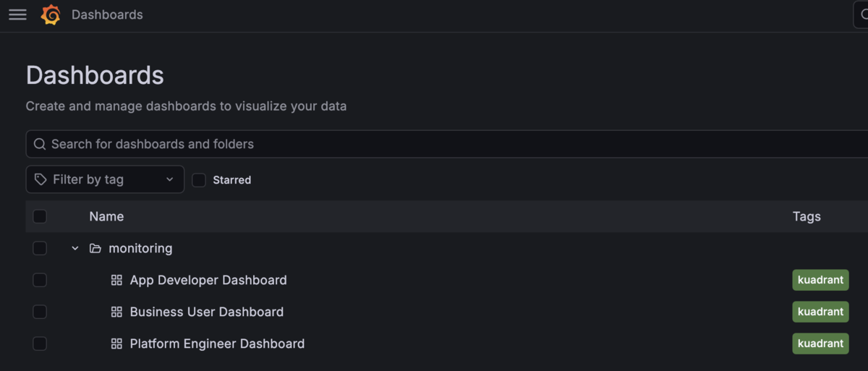Select the monitoring folder checkbox
Viewport: 868px width, 371px height.
40,248
